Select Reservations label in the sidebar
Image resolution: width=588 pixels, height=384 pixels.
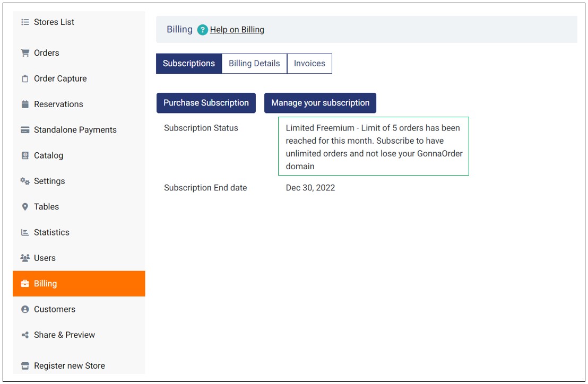(x=58, y=104)
